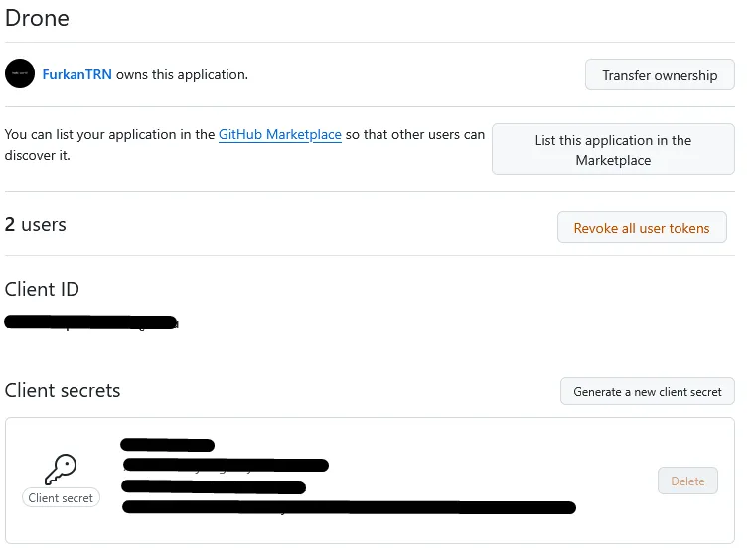Image resolution: width=756 pixels, height=550 pixels.
Task: Click the Transfer ownership button
Action: [660, 74]
